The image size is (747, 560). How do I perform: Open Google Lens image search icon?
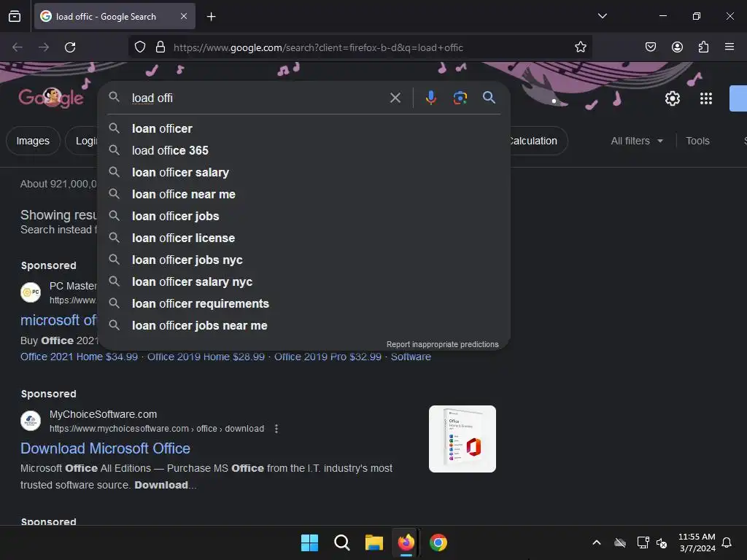pos(460,98)
